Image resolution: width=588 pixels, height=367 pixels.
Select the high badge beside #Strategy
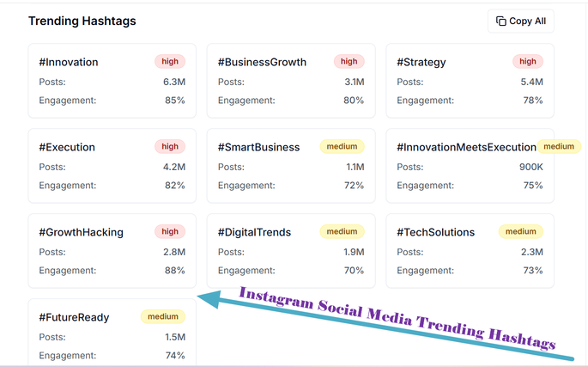pyautogui.click(x=528, y=62)
